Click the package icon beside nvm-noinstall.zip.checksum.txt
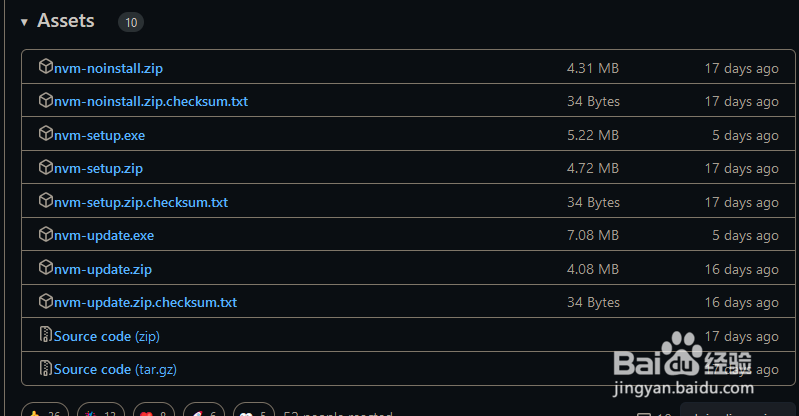Viewport: 799px width, 416px height. click(x=46, y=99)
